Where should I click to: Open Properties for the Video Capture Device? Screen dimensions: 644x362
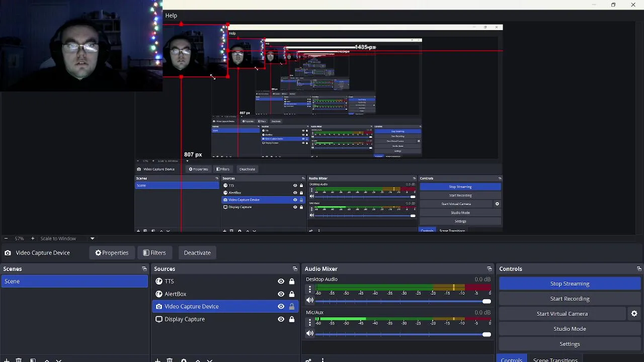tap(112, 252)
